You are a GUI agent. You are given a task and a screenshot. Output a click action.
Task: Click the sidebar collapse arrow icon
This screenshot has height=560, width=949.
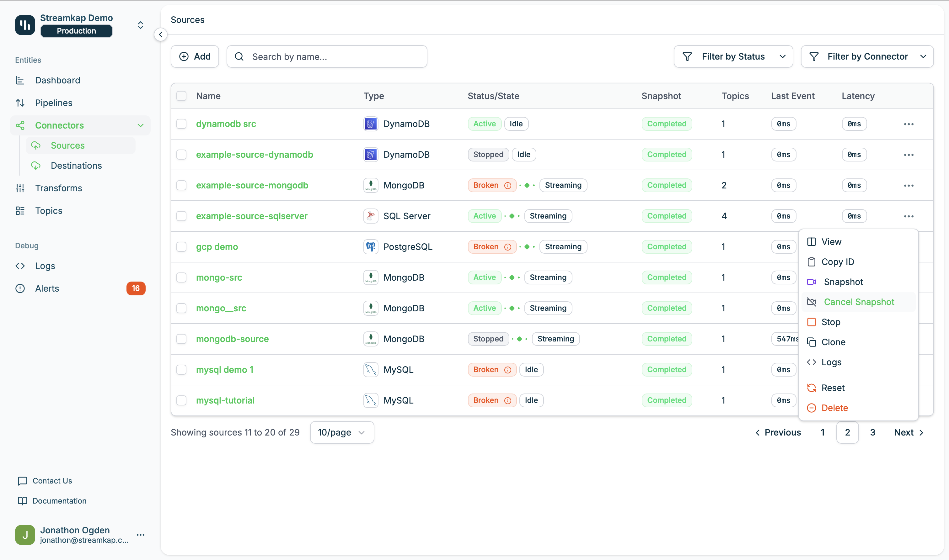coord(160,35)
